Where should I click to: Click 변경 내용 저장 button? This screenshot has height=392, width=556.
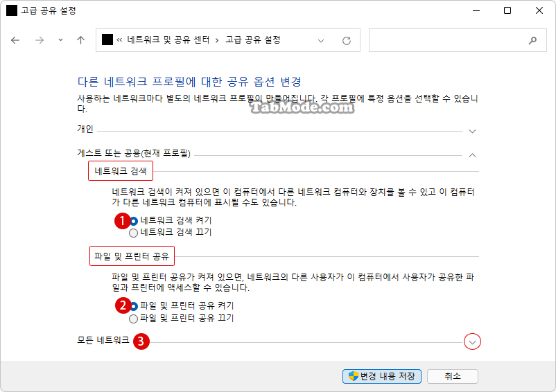pyautogui.click(x=382, y=376)
